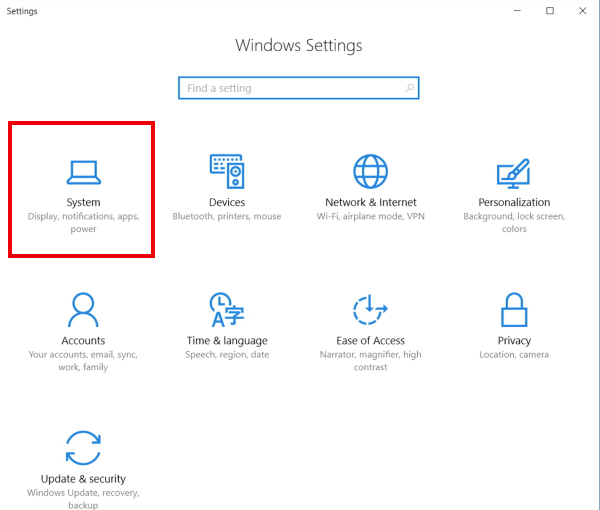The width and height of the screenshot is (600, 510).
Task: Select the Privacy category label
Action: [514, 341]
